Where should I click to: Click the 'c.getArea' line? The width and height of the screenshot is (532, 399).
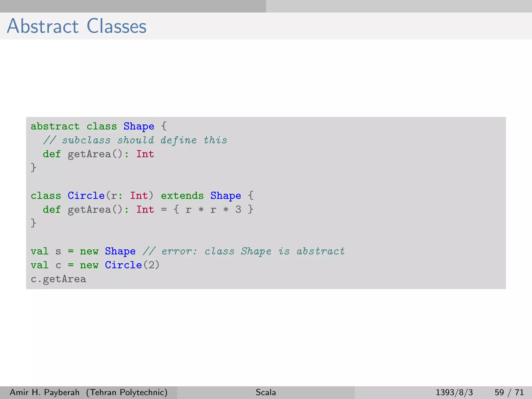pos(58,279)
